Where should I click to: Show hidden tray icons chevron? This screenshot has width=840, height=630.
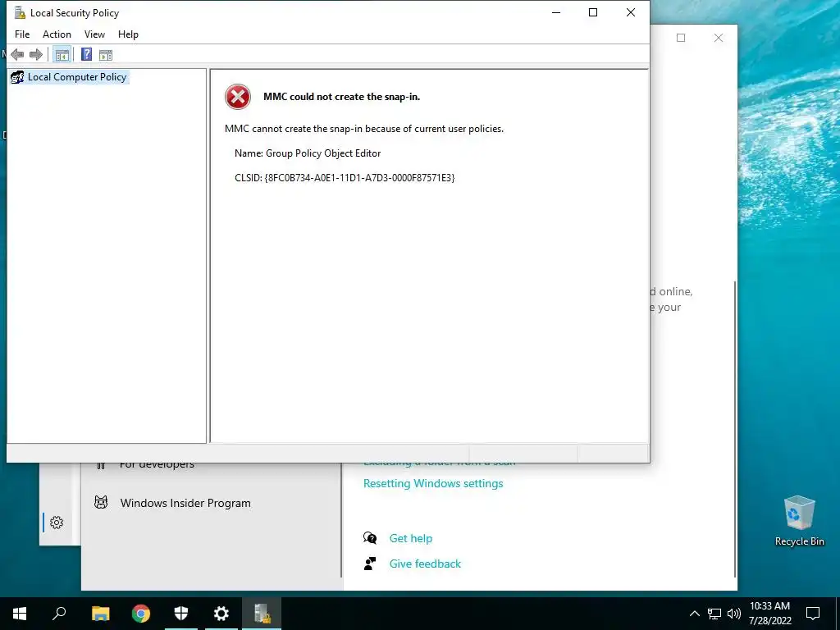pos(694,614)
